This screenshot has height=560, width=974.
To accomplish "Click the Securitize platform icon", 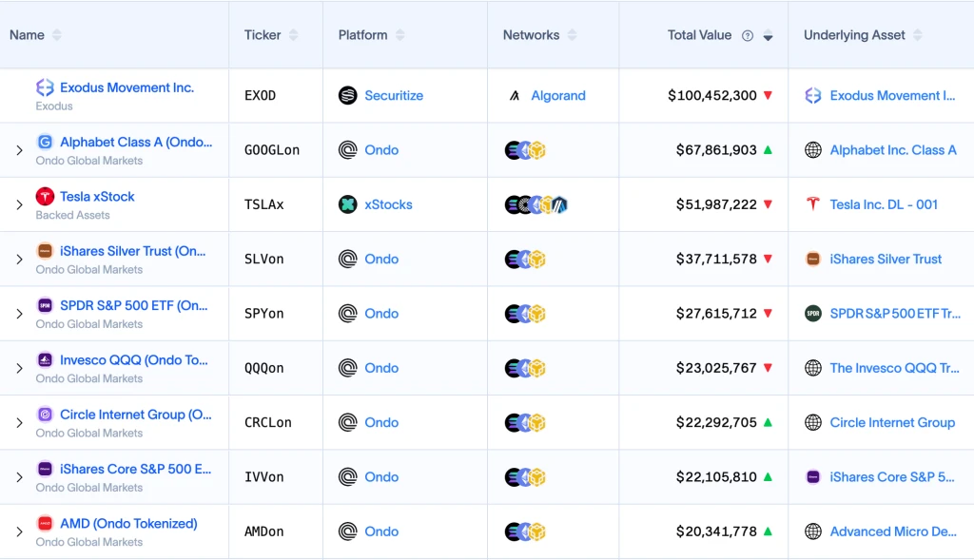I will pos(348,96).
